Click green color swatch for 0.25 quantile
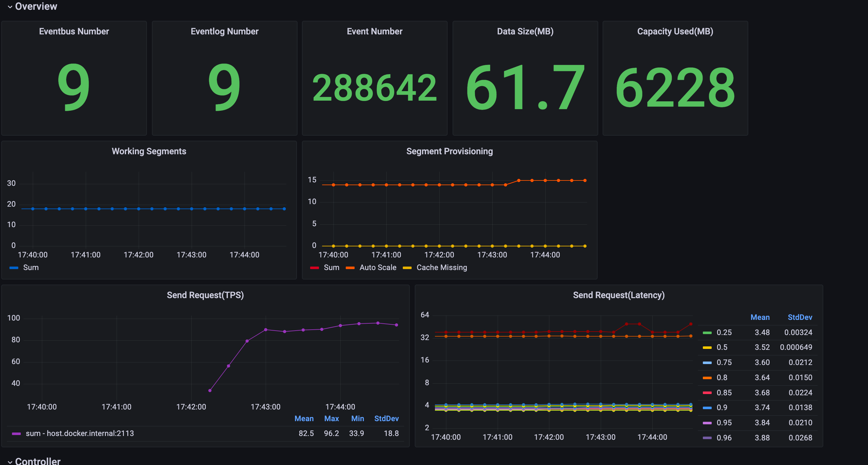This screenshot has height=465, width=868. point(707,333)
